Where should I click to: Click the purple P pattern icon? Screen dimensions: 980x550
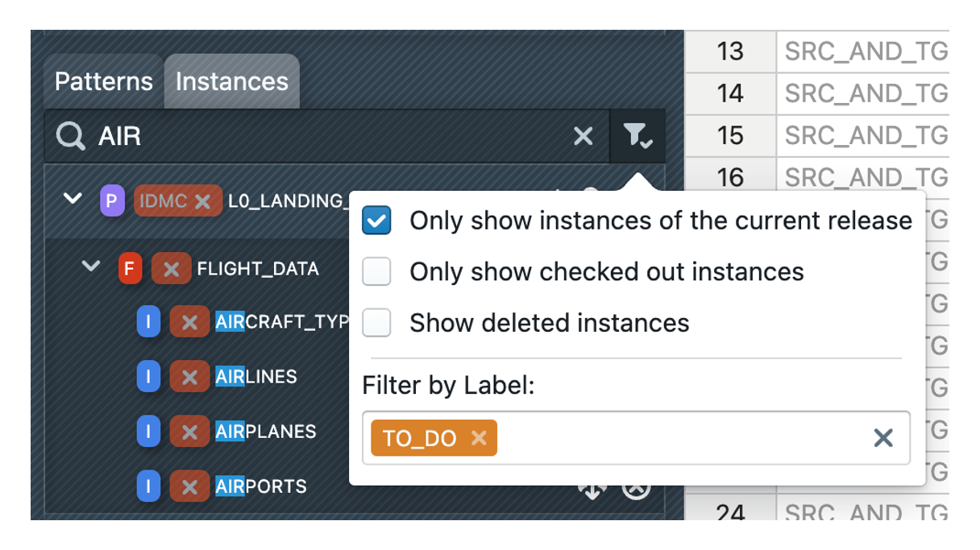pos(112,200)
